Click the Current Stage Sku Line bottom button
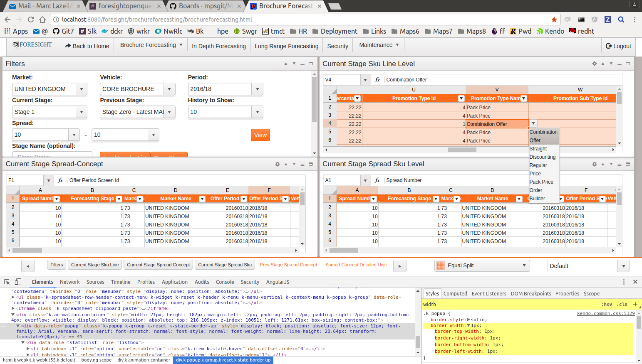The width and height of the screenshot is (642, 364). 95,265
